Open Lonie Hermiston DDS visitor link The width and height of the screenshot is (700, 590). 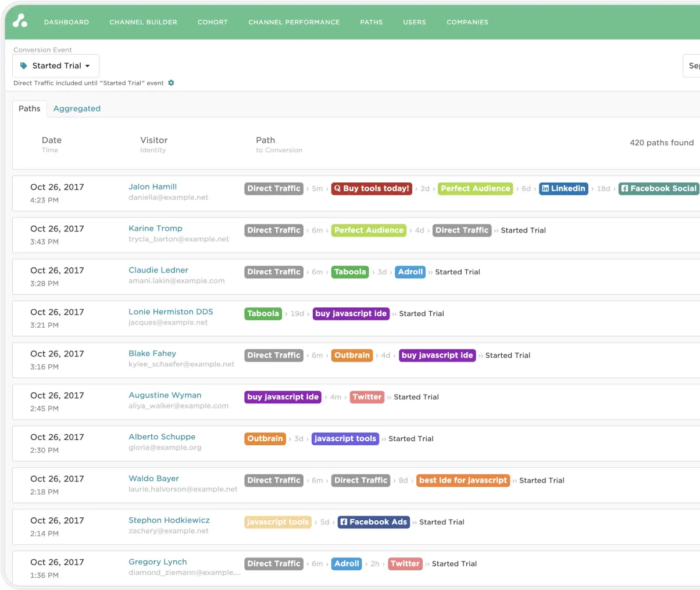click(x=170, y=312)
